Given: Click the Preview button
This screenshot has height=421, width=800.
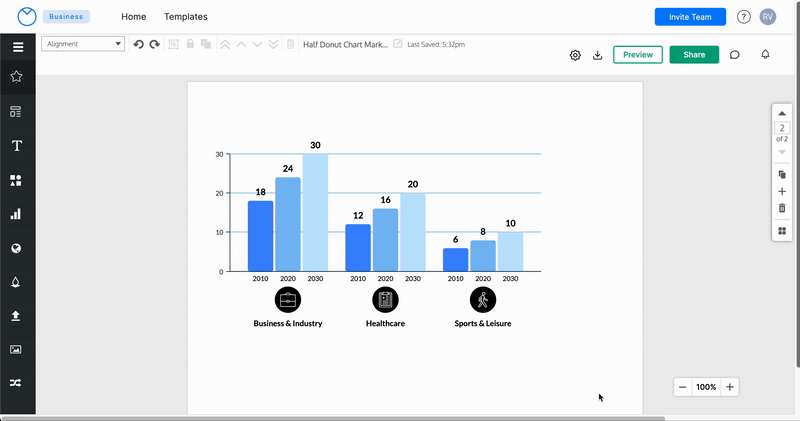Looking at the screenshot, I should 637,55.
